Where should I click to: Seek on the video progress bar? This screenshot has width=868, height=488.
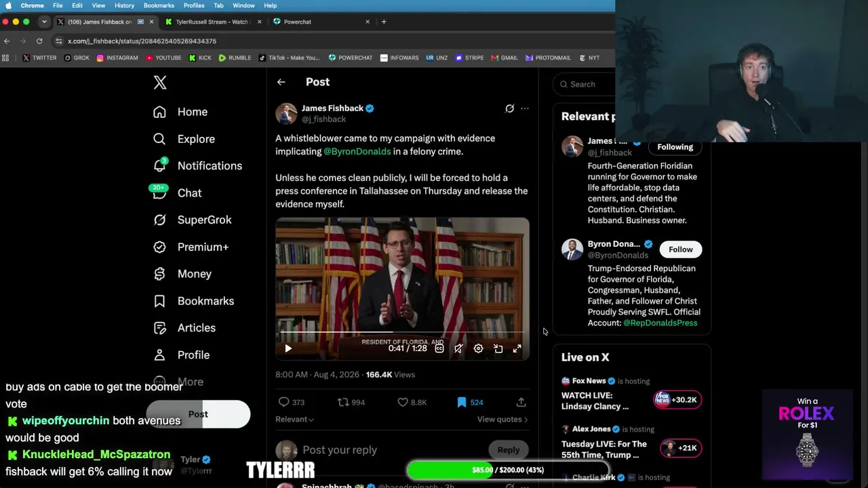pyautogui.click(x=402, y=333)
